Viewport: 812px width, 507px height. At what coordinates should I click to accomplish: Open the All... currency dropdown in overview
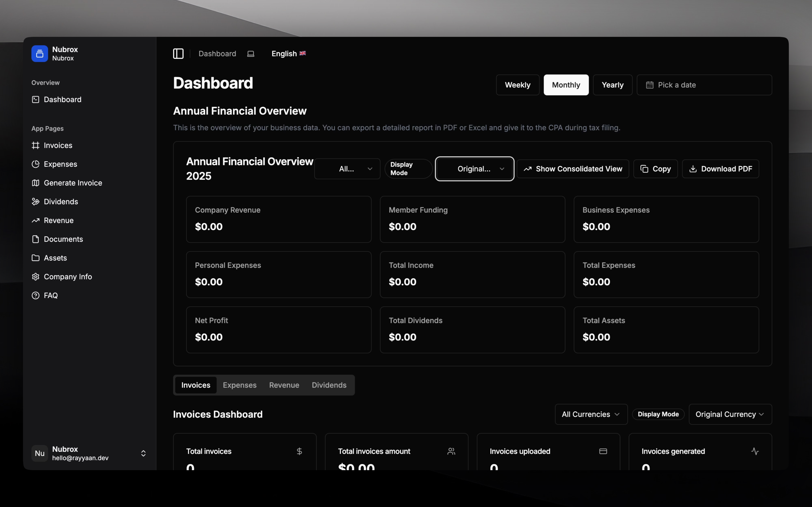point(347,169)
